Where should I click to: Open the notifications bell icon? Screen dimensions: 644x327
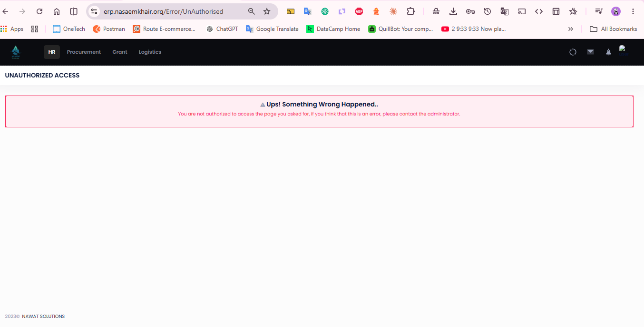pos(608,52)
